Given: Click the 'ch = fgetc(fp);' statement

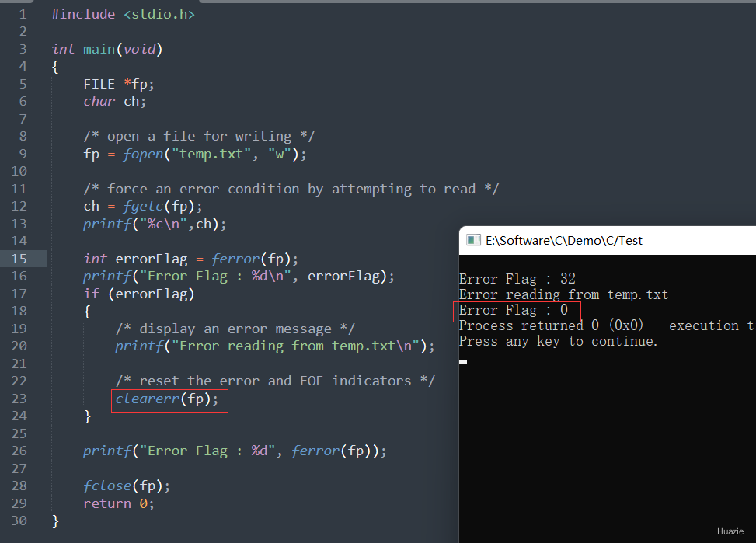Looking at the screenshot, I should click(x=143, y=207).
